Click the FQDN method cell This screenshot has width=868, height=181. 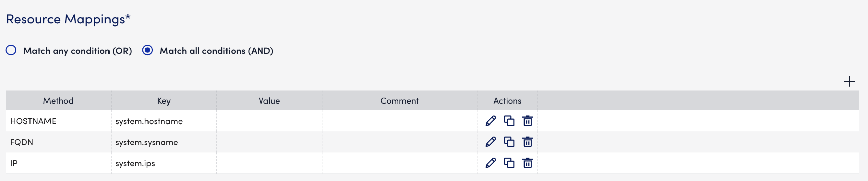[x=22, y=142]
